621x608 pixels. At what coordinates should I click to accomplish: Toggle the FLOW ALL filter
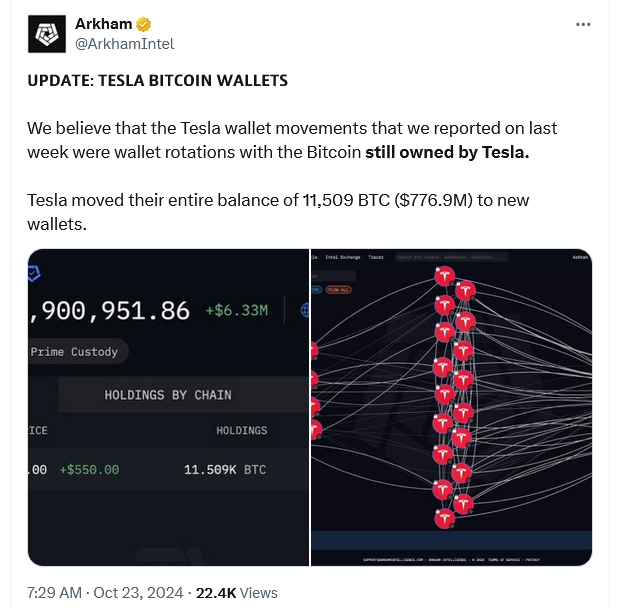pos(338,290)
